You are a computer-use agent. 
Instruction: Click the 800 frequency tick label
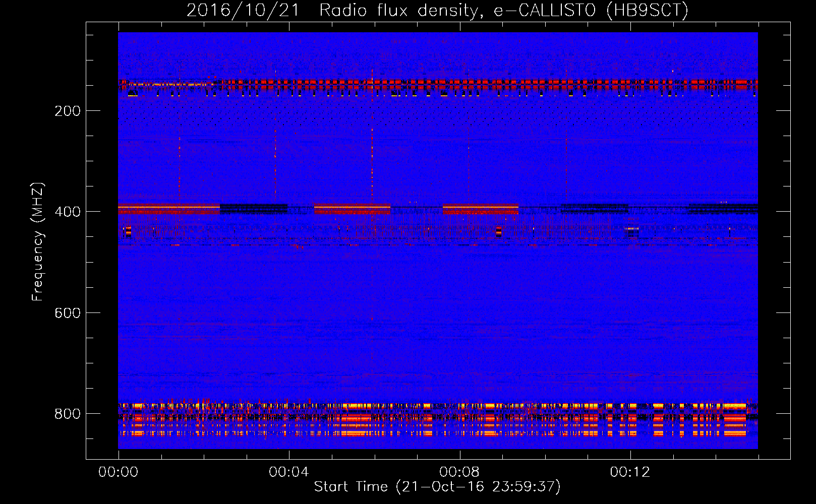[x=68, y=414]
